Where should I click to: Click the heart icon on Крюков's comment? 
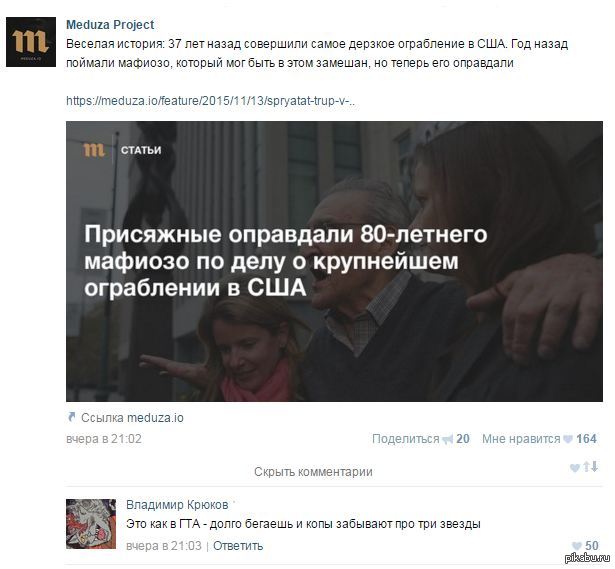pos(577,545)
